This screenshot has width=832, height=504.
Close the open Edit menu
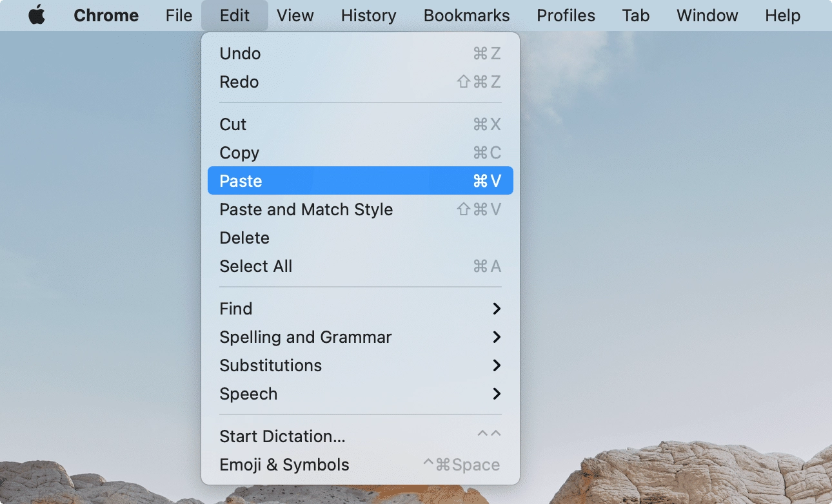(x=234, y=15)
